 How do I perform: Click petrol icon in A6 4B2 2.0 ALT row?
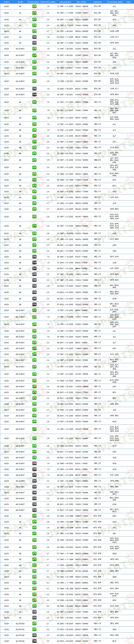pos(34,136)
